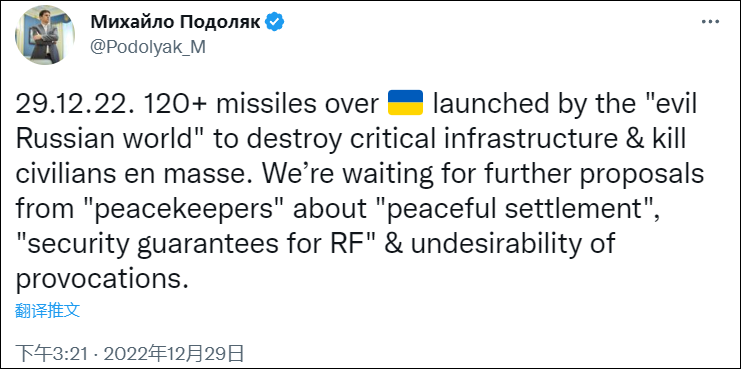Click the 翻译推文 translate tweet link
Viewport: 741px width, 369px height.
pyautogui.click(x=47, y=310)
